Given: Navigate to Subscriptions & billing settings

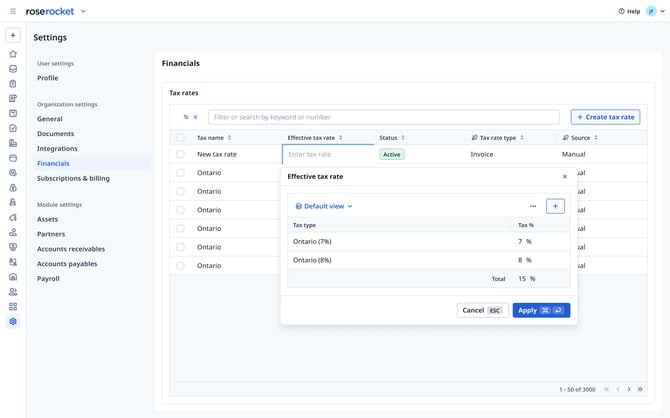Looking at the screenshot, I should coord(73,178).
